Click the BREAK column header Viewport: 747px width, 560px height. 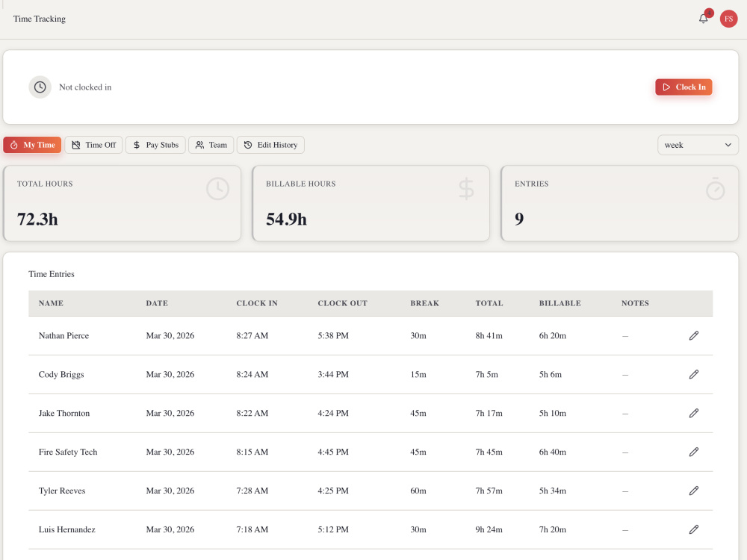(424, 303)
